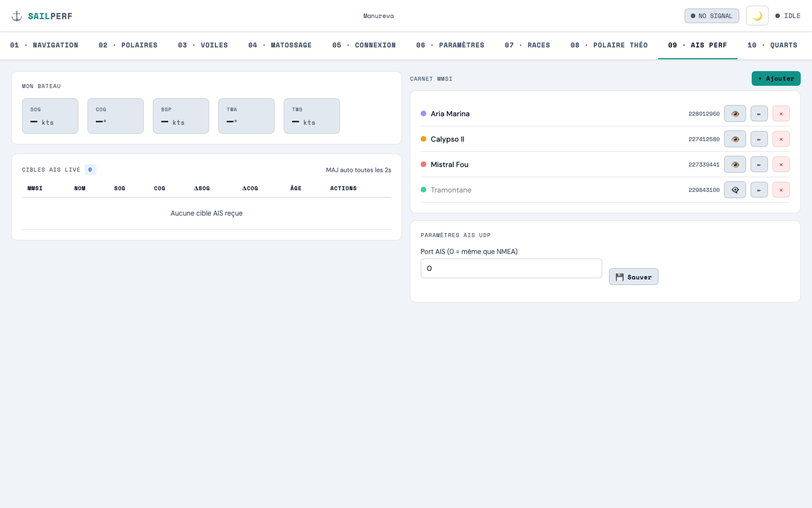
Task: Click the SAILPERF brand title
Action: 50,16
